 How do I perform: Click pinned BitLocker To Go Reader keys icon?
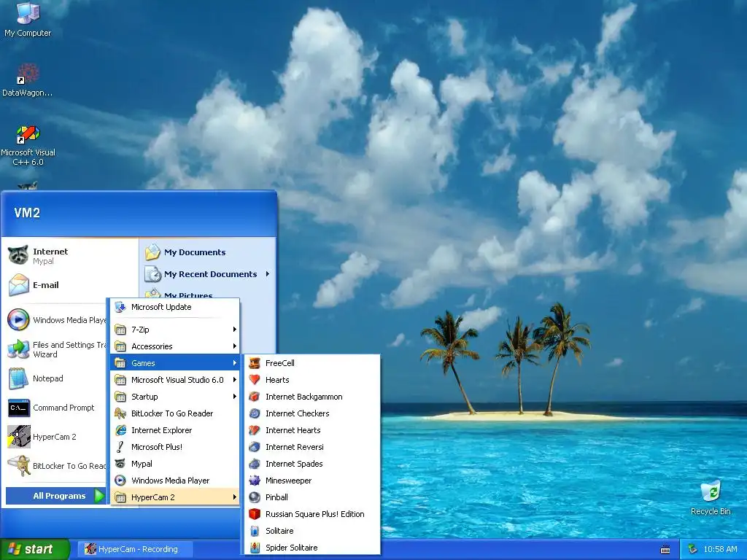tap(18, 466)
